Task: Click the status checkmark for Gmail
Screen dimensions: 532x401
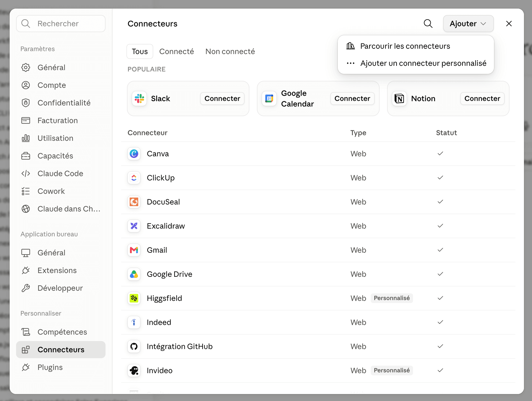Action: (440, 250)
